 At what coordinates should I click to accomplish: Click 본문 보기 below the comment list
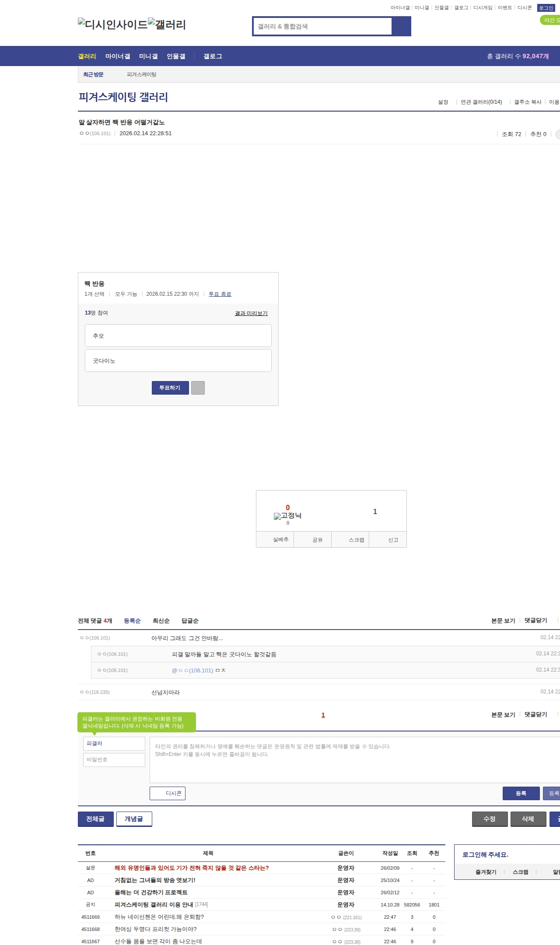click(x=503, y=715)
